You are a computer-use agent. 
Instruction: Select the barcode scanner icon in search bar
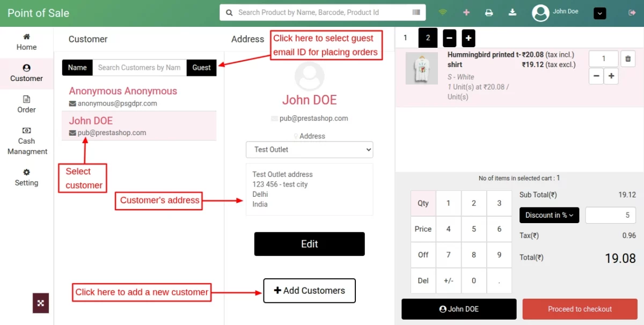pos(418,12)
